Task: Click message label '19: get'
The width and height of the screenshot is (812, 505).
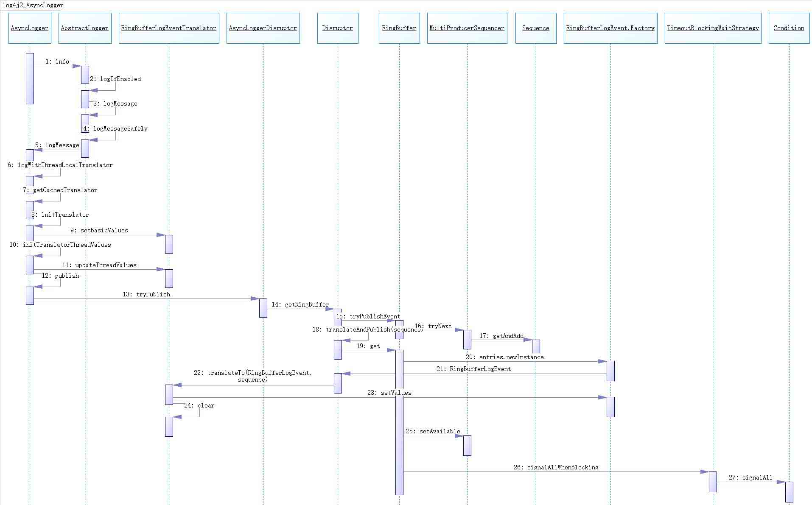Action: (x=368, y=346)
